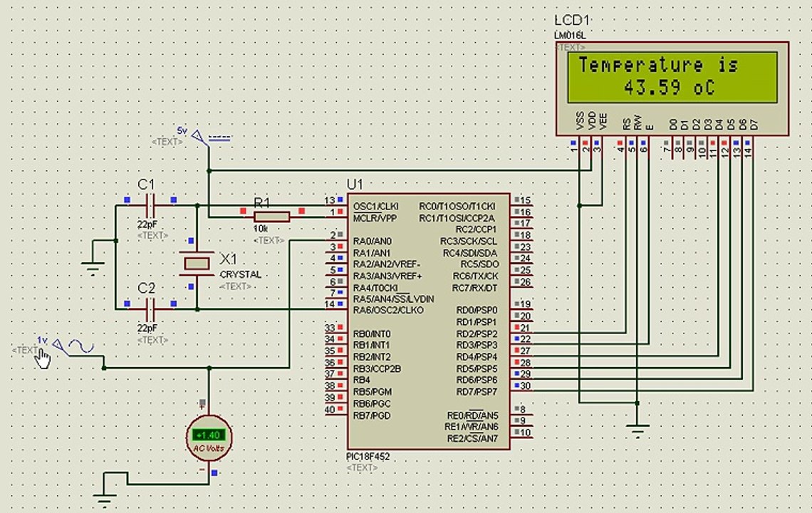Click the X1 reference label

pyautogui.click(x=228, y=259)
